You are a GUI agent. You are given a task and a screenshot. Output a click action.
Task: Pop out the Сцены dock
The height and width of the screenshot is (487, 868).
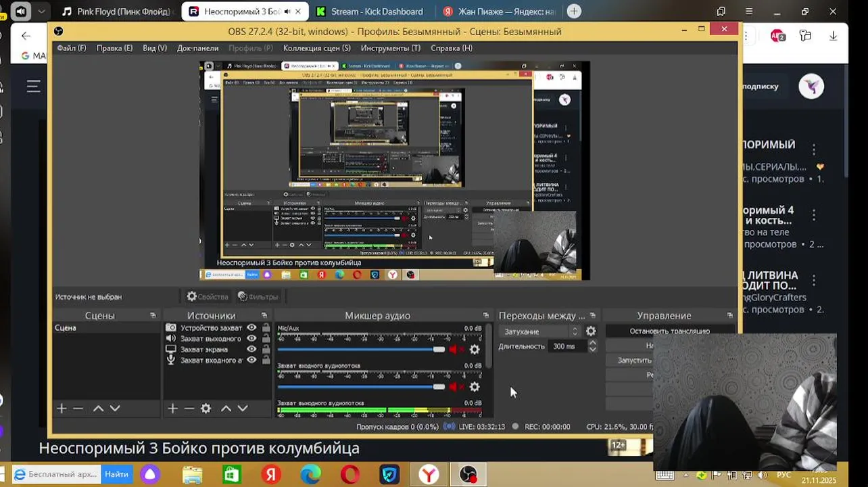(153, 316)
